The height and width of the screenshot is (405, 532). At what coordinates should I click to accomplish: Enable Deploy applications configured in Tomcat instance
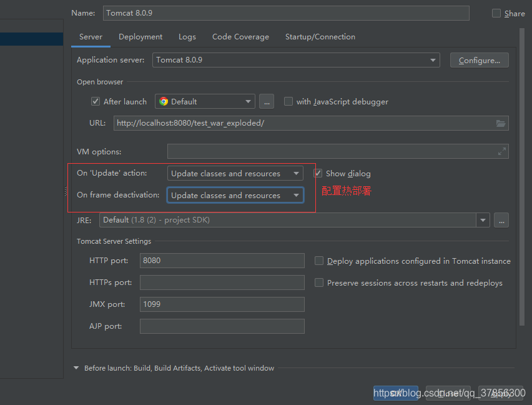[x=318, y=261]
